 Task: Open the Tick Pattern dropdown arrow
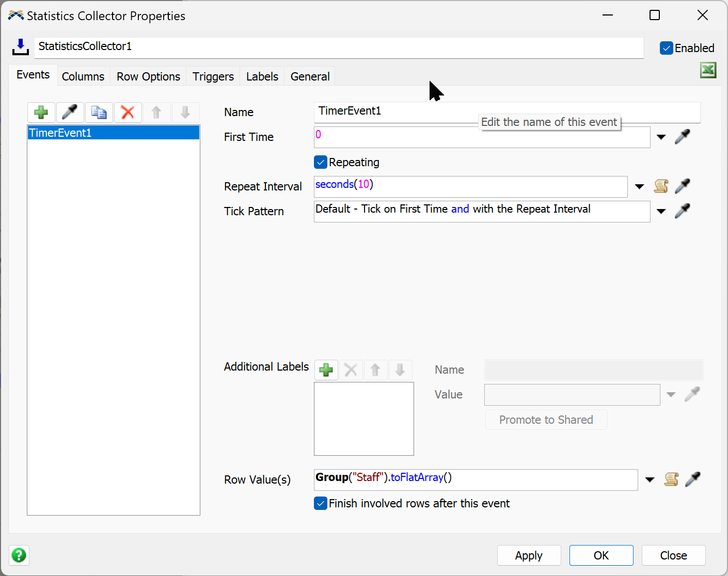[661, 212]
